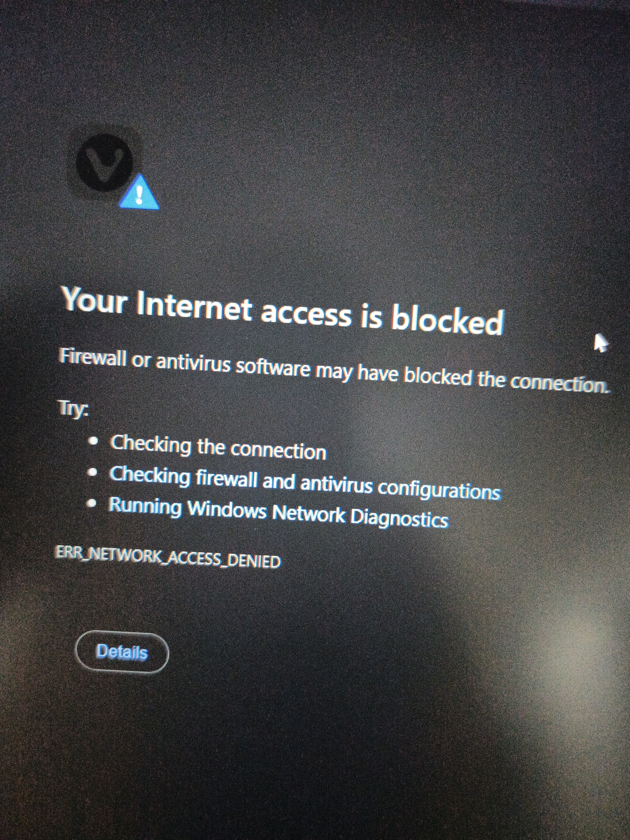This screenshot has width=630, height=840.
Task: Click the 'Your Internet access is blocked' heading
Action: coord(283,311)
